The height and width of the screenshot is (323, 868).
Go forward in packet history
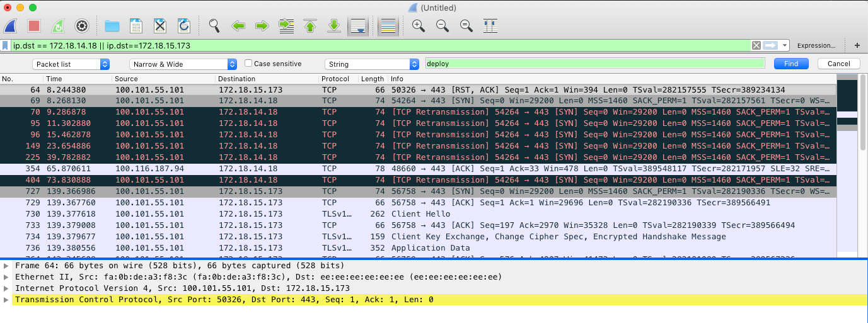[x=262, y=26]
